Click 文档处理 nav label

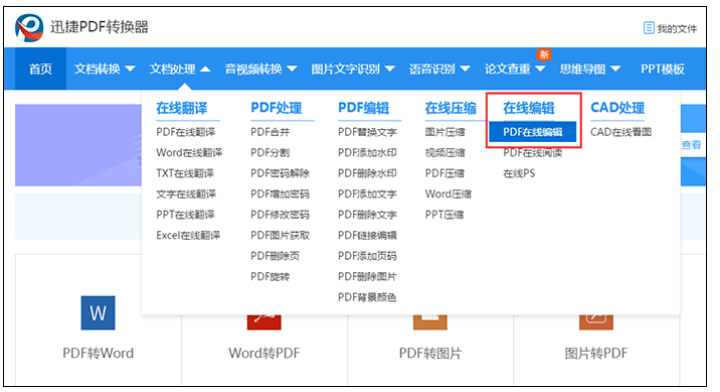click(x=173, y=69)
